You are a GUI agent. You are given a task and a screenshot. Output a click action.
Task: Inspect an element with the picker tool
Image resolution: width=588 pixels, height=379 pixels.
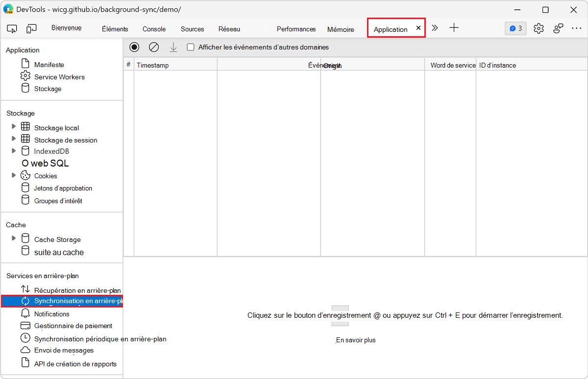[12, 28]
